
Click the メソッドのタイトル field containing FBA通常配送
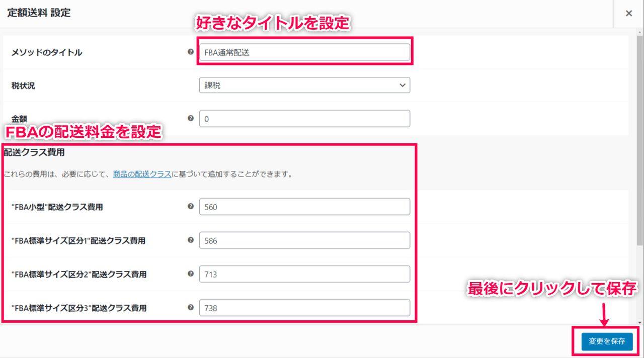coord(304,52)
